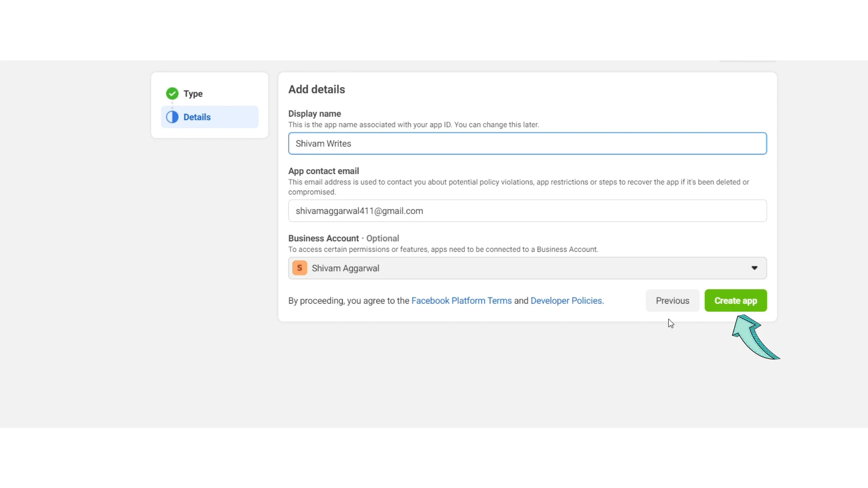Click the green checkmark icon beside Type
This screenshot has height=488, width=868.
172,93
